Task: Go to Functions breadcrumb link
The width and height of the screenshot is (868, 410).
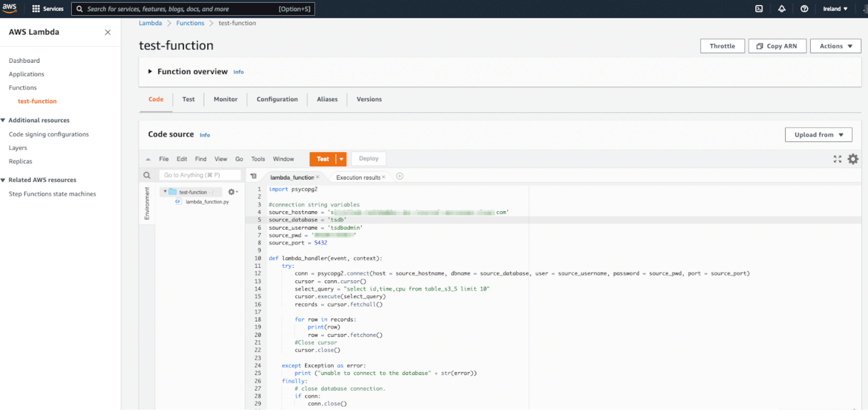Action: tap(190, 23)
